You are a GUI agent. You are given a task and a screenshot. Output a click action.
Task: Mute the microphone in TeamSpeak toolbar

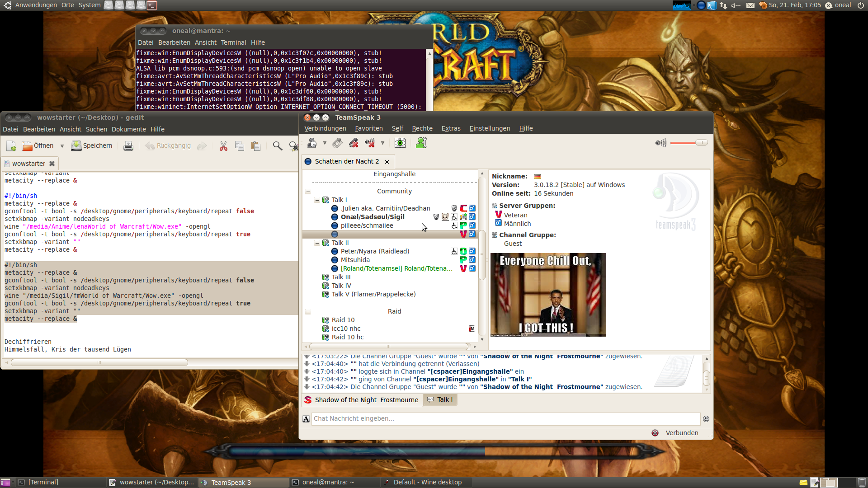pyautogui.click(x=354, y=143)
